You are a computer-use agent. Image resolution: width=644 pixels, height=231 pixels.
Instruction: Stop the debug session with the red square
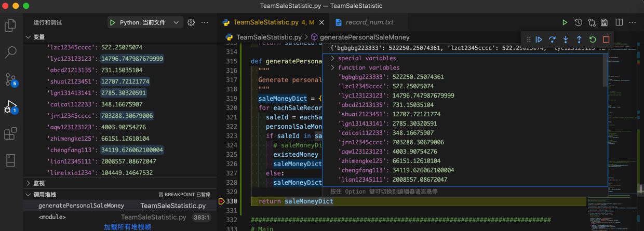(606, 39)
